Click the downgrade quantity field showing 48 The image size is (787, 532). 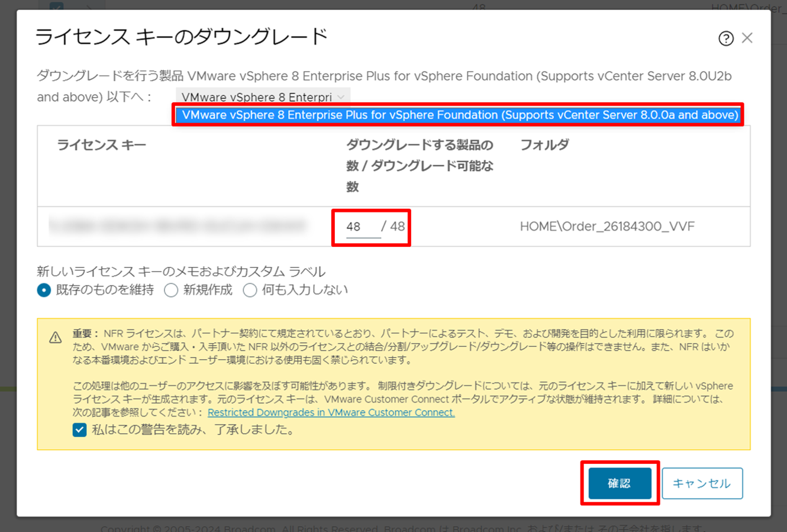click(x=363, y=227)
